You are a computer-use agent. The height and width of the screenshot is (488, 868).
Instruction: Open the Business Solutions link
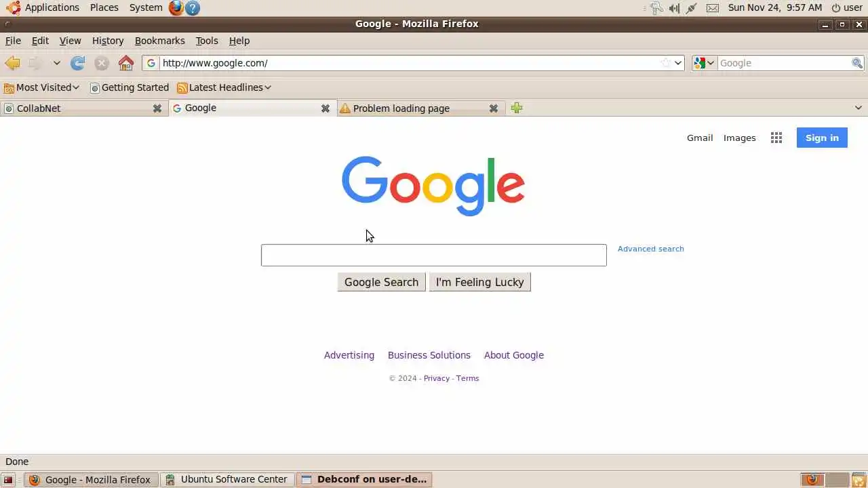429,355
